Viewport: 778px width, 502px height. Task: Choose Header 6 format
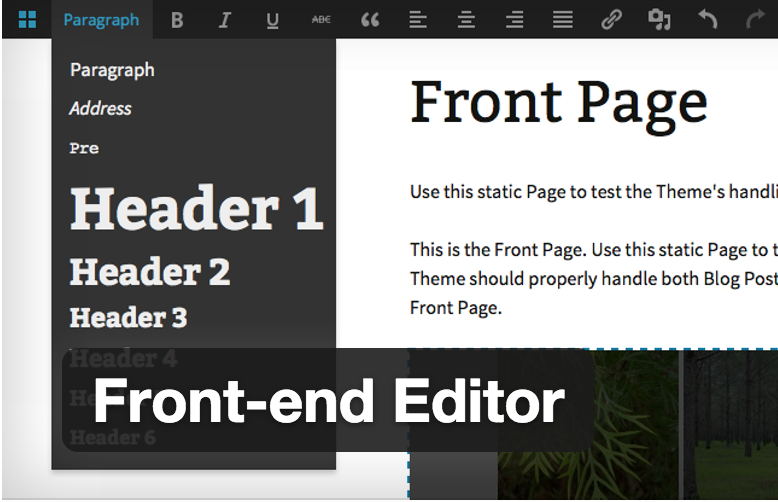(x=112, y=438)
